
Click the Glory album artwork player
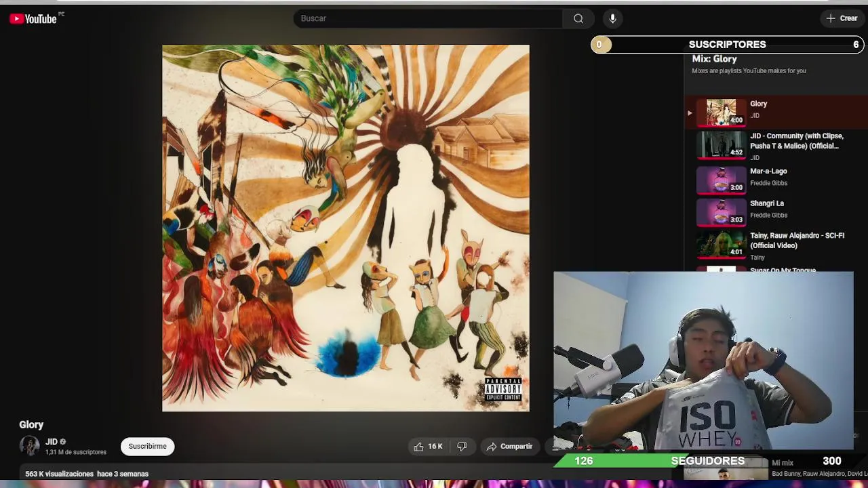pyautogui.click(x=346, y=228)
